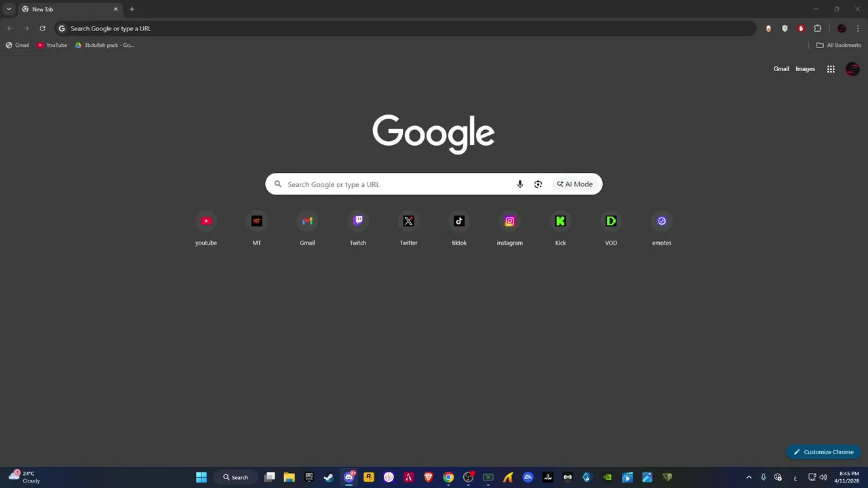The width and height of the screenshot is (868, 488).
Task: Open Chrome three-dot menu
Action: [x=858, y=28]
